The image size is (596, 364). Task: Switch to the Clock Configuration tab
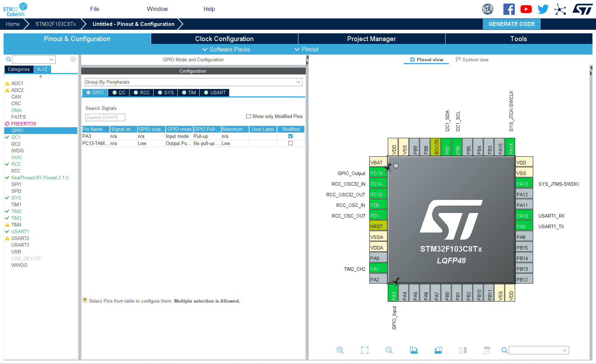pyautogui.click(x=225, y=39)
